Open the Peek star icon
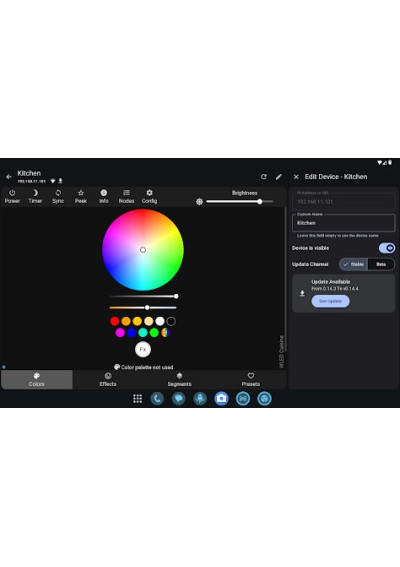Viewport: 400px width, 567px height. click(x=81, y=193)
